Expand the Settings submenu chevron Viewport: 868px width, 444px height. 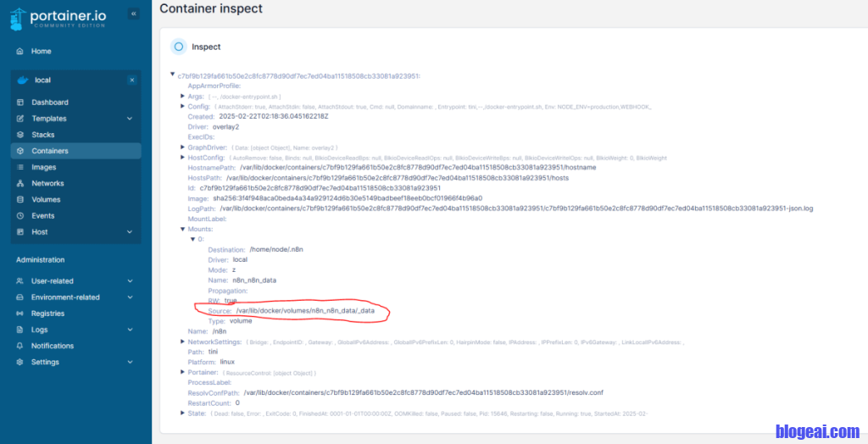[x=130, y=362]
